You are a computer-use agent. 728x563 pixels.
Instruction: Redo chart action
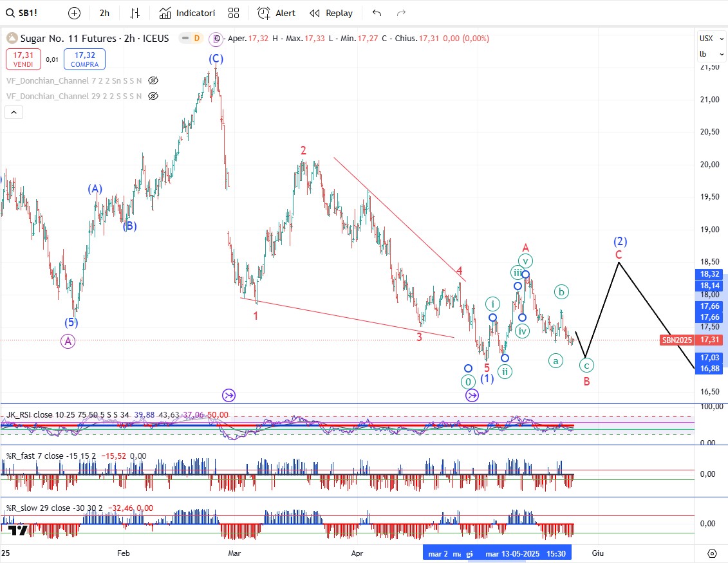point(401,13)
